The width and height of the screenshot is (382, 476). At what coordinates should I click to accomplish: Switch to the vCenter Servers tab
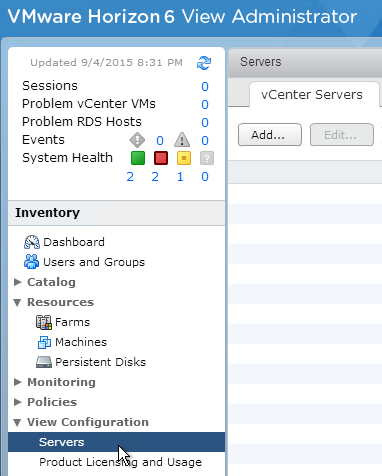coord(312,95)
